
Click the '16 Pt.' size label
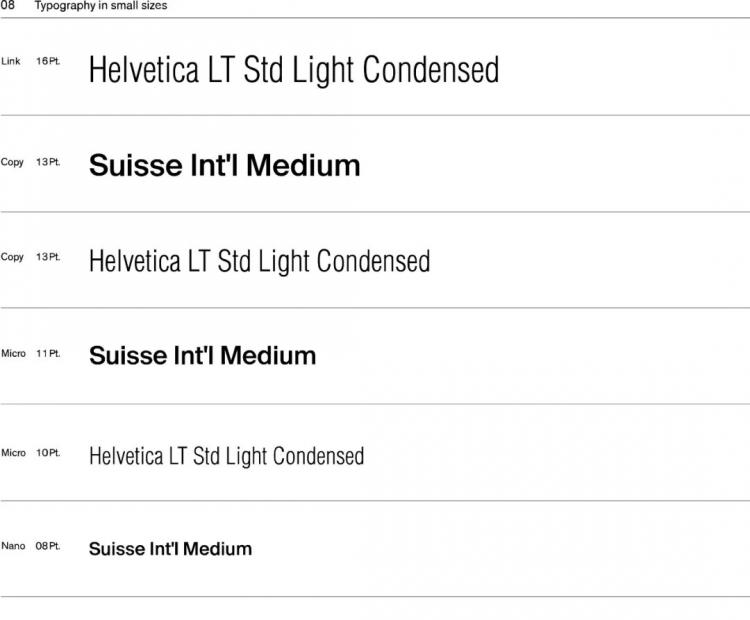pos(48,61)
